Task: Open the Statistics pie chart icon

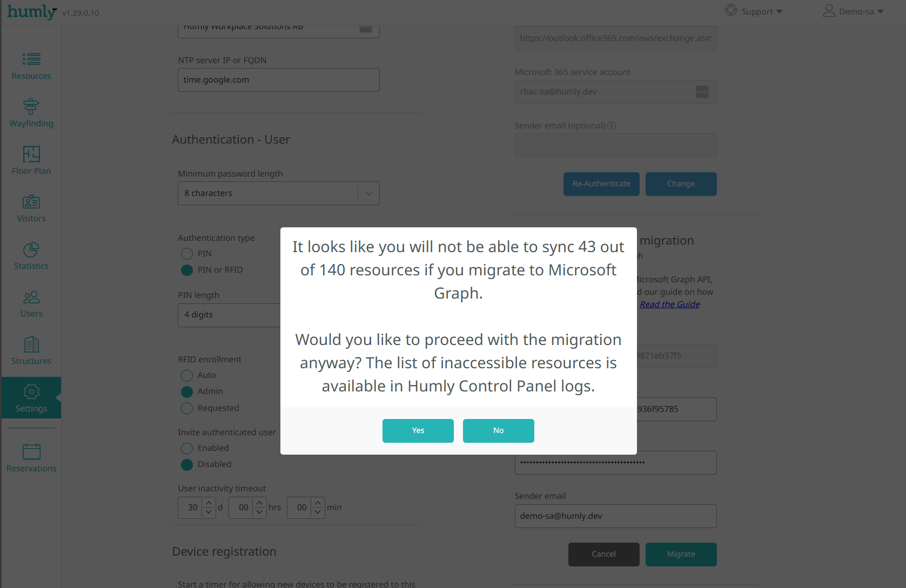Action: (x=31, y=249)
